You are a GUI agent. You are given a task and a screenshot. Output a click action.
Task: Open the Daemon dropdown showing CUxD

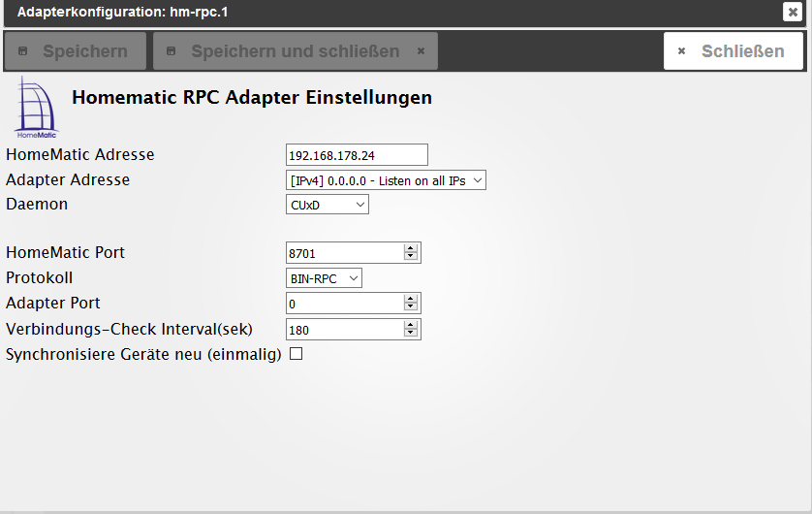328,205
